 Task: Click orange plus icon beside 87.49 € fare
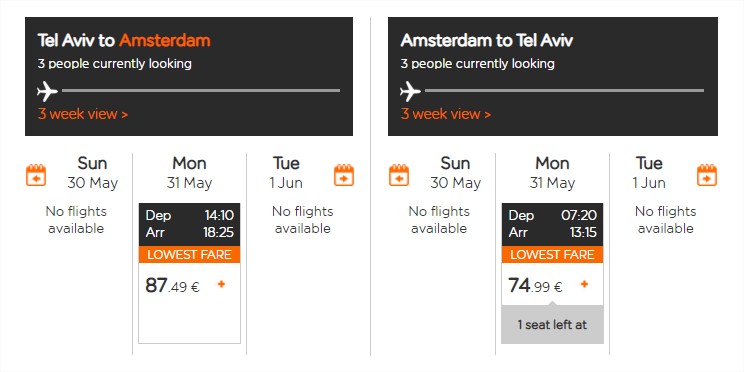pyautogui.click(x=221, y=284)
